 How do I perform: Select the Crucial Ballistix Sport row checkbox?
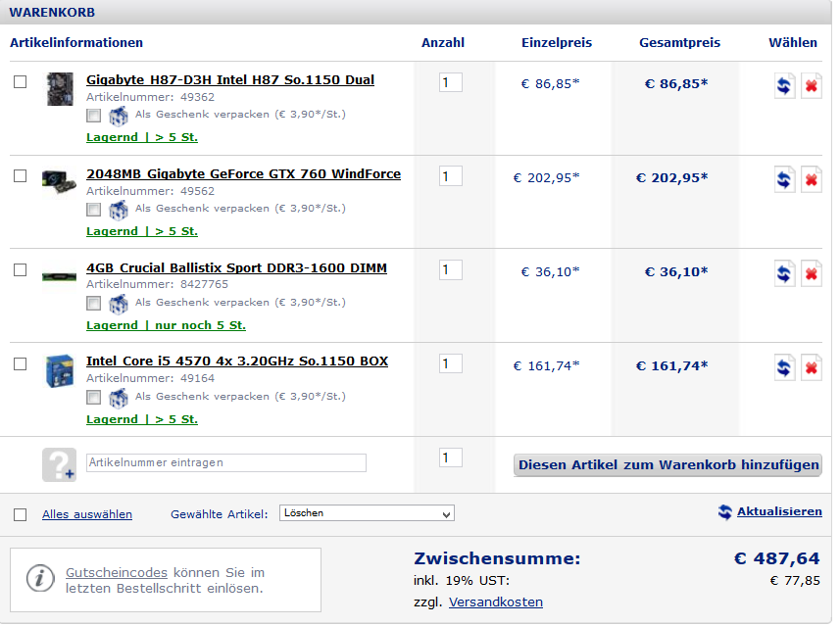[x=21, y=269]
